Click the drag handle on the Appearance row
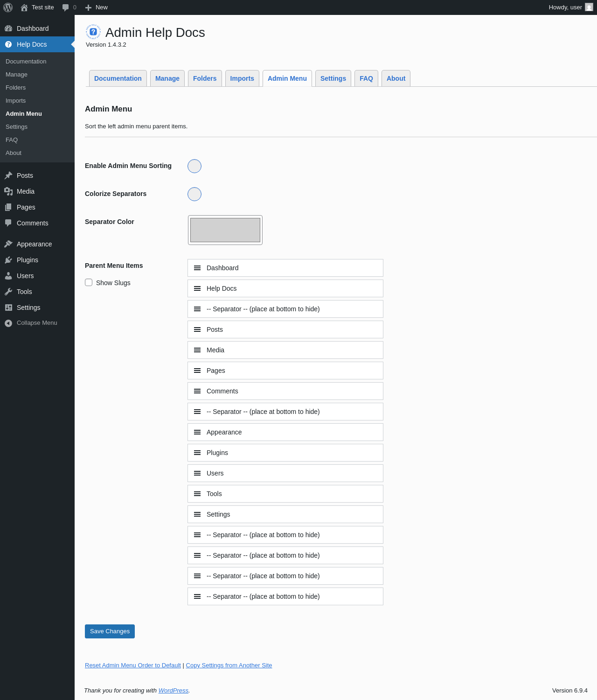 (197, 432)
